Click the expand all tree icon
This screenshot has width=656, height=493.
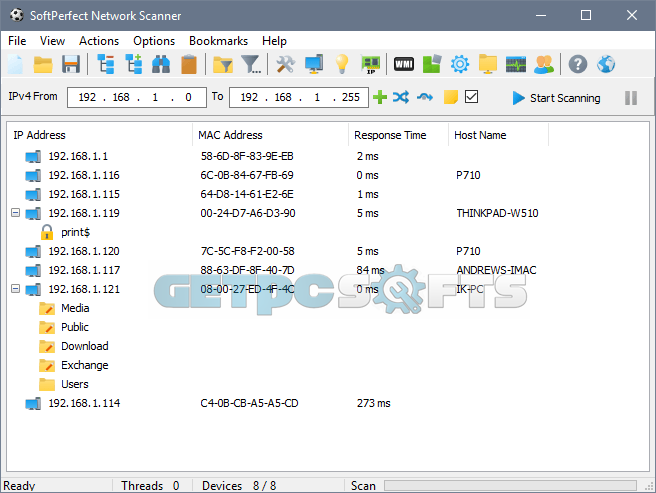(x=134, y=64)
